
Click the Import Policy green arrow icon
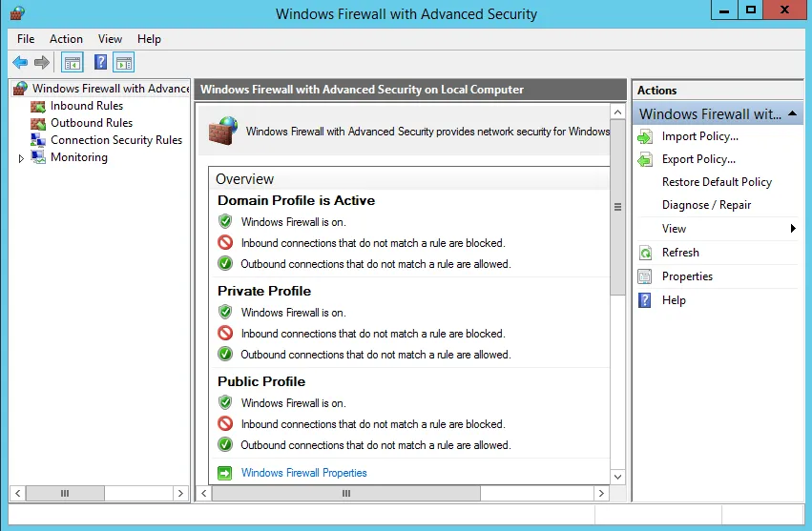click(x=645, y=136)
